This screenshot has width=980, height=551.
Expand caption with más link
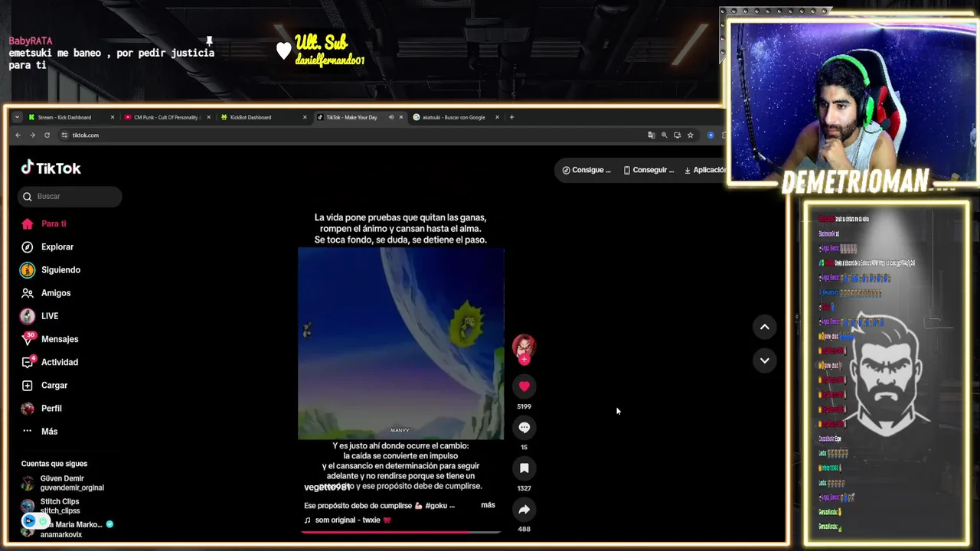point(488,505)
